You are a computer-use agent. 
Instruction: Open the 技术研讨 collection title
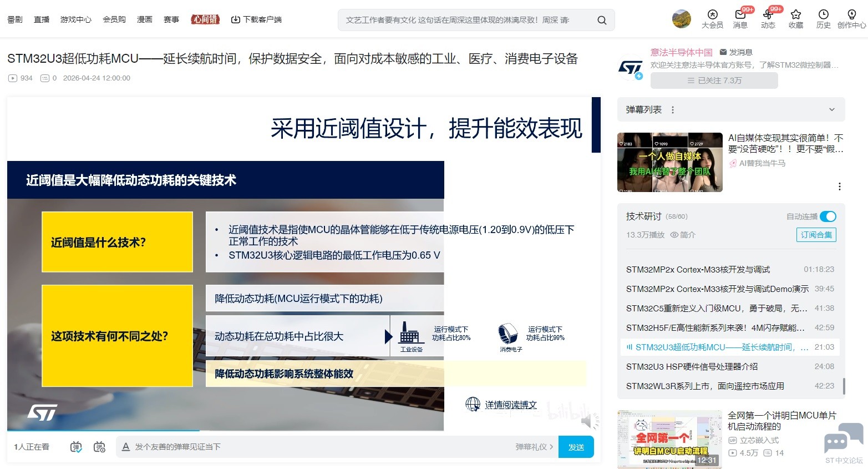[x=644, y=216]
